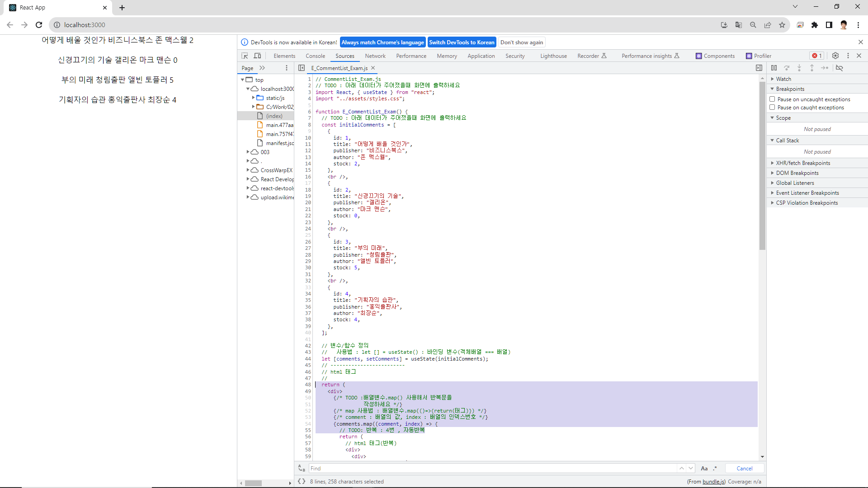This screenshot has width=868, height=488.
Task: Click Switch DevTools to Korean button
Action: (462, 42)
